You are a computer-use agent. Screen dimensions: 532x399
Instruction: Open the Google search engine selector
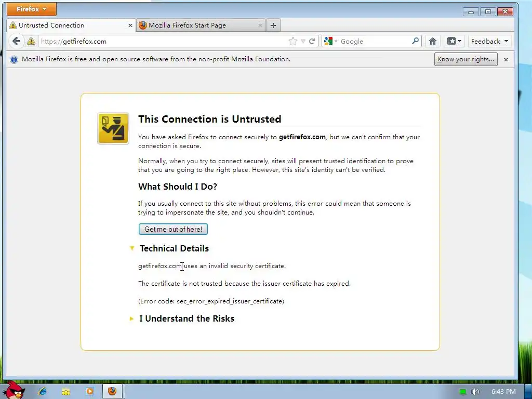(x=330, y=42)
